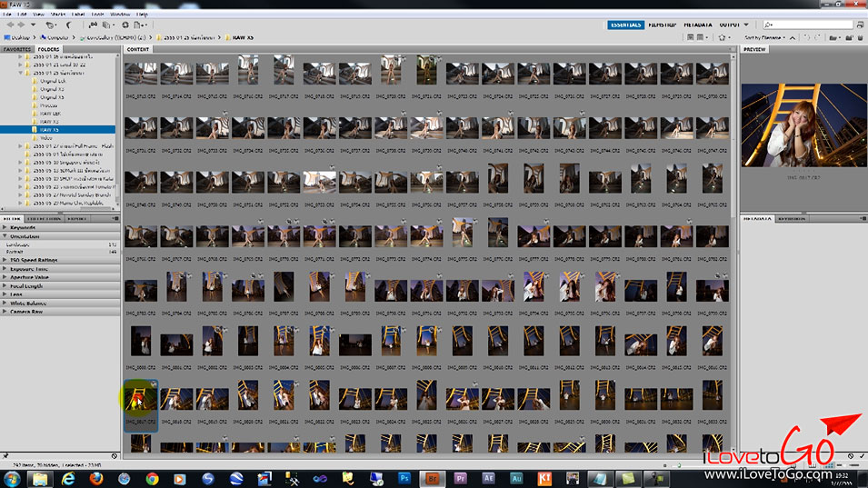The height and width of the screenshot is (488, 868).
Task: Switch to the Export panel tab
Action: point(77,218)
